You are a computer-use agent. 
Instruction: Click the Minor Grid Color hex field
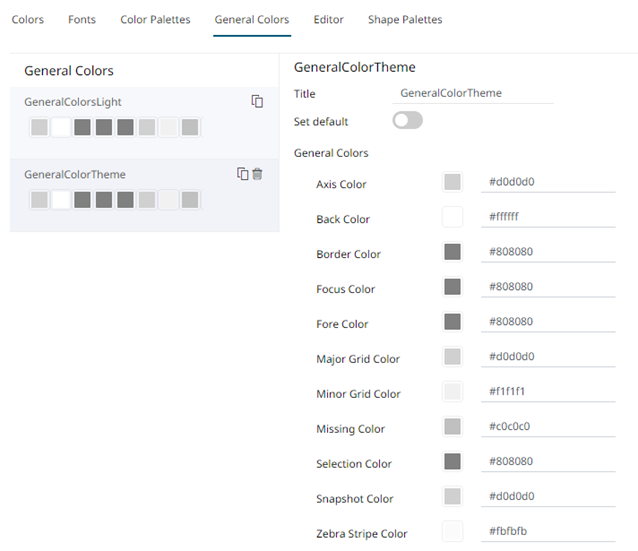[x=548, y=392]
